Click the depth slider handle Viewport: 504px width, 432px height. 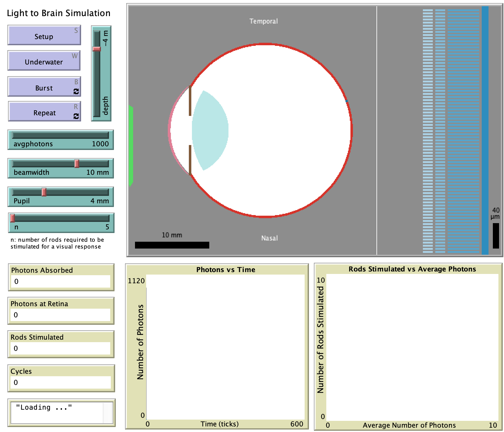click(96, 49)
